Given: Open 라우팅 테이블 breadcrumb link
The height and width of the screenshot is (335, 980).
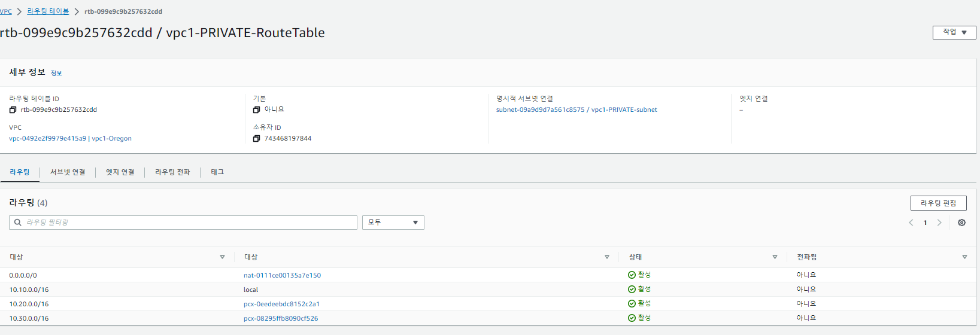Looking at the screenshot, I should pyautogui.click(x=48, y=11).
